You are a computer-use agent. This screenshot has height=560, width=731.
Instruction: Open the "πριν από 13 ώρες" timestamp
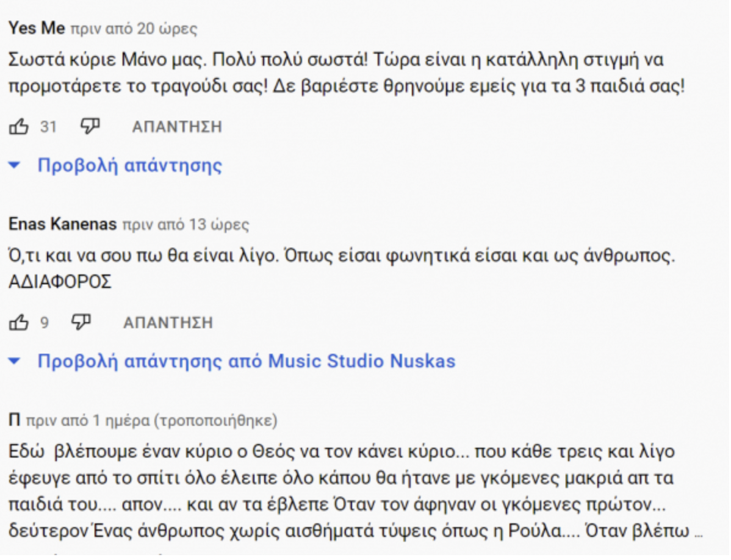tap(186, 225)
